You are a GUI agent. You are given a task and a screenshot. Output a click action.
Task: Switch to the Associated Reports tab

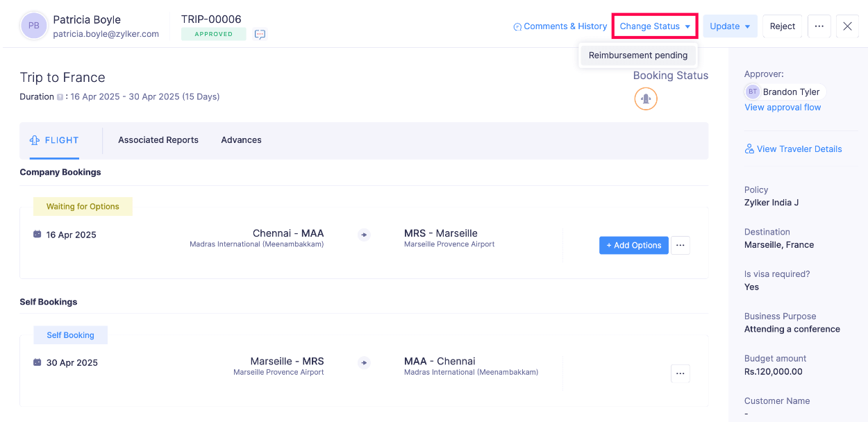pos(158,140)
